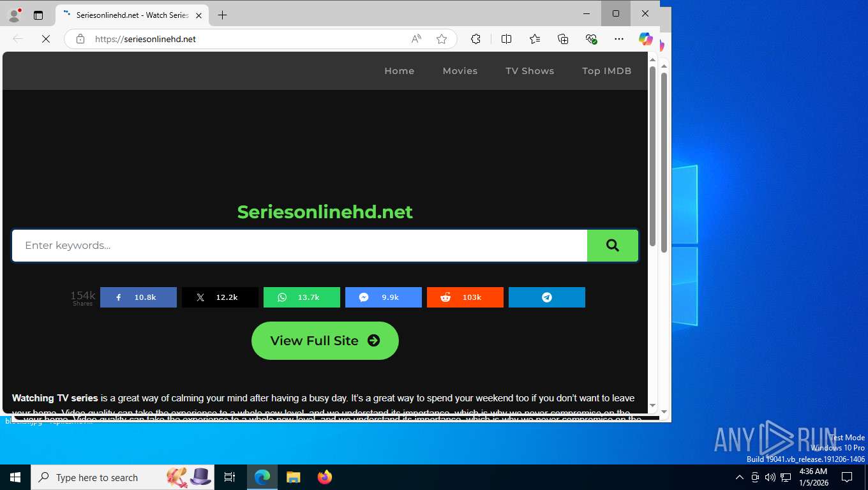Launch Firefox from the taskbar
Viewport: 868px width, 490px height.
click(325, 477)
